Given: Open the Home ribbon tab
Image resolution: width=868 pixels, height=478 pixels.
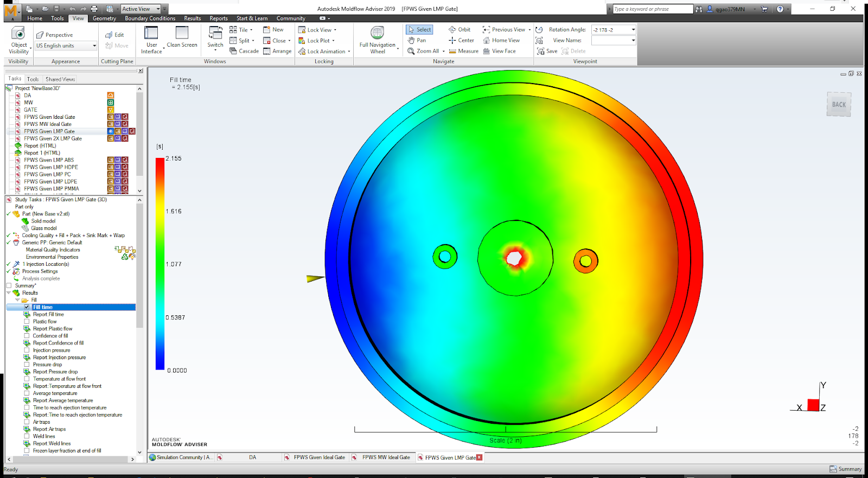Looking at the screenshot, I should 35,18.
